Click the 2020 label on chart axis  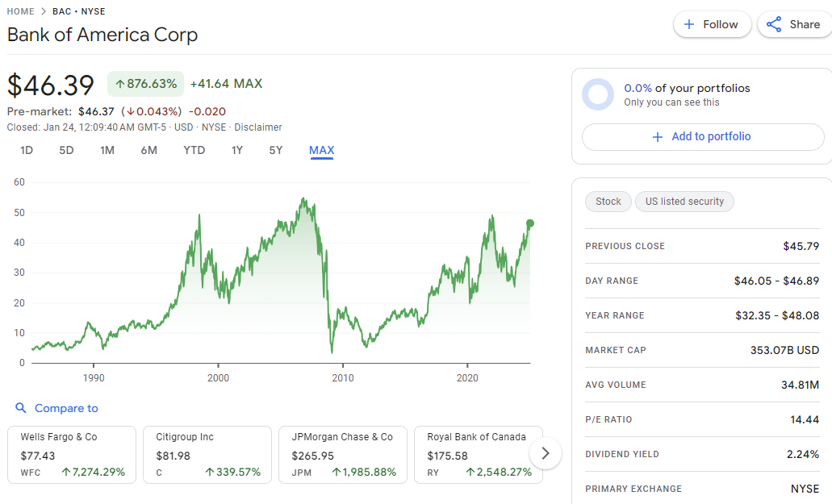(x=467, y=378)
